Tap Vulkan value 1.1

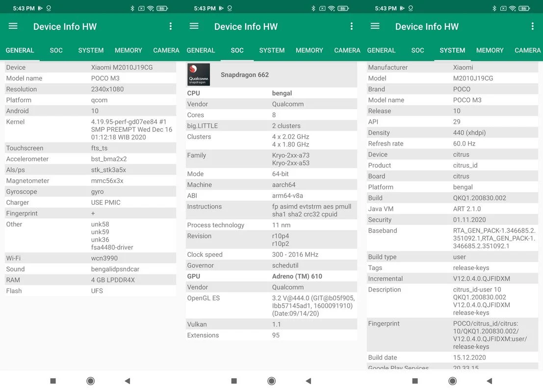(276, 324)
